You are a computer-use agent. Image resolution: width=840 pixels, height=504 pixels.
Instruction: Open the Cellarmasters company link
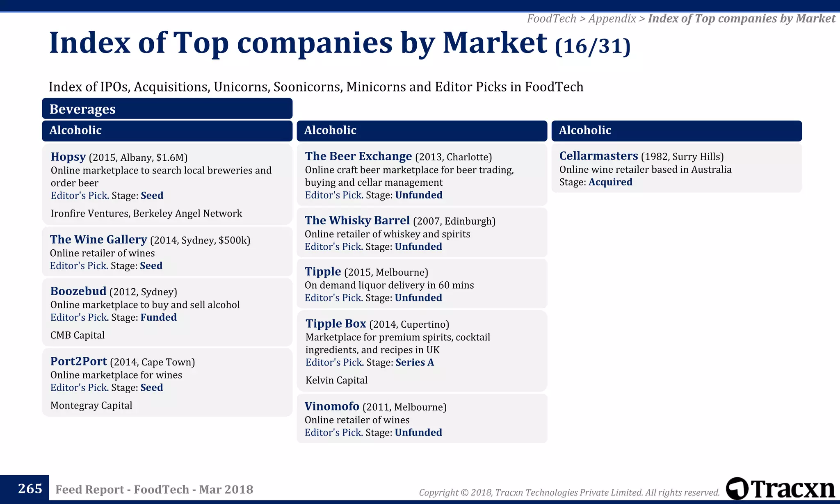tap(599, 156)
